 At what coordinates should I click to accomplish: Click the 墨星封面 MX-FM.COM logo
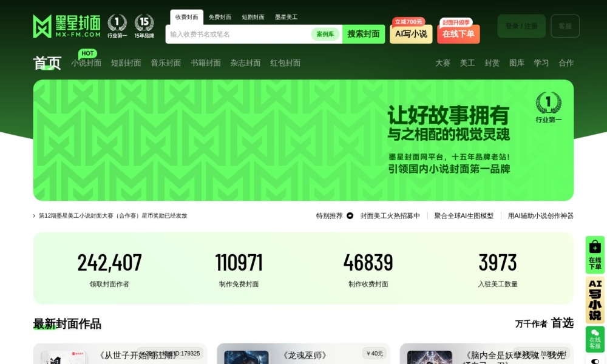67,26
